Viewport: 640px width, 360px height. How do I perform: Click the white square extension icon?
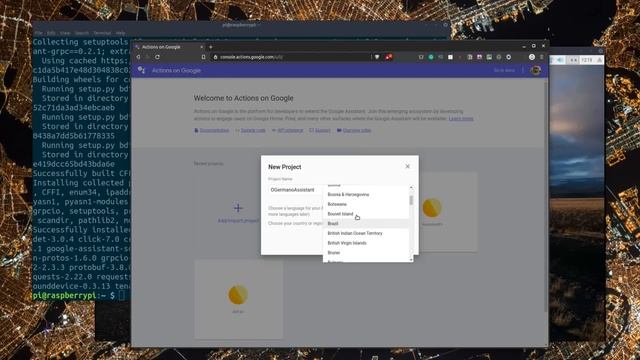[450, 57]
